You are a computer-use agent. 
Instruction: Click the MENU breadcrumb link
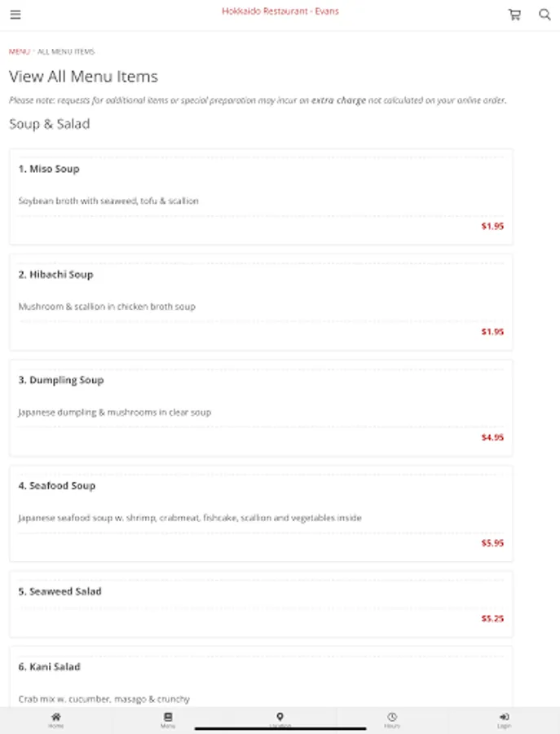(19, 51)
